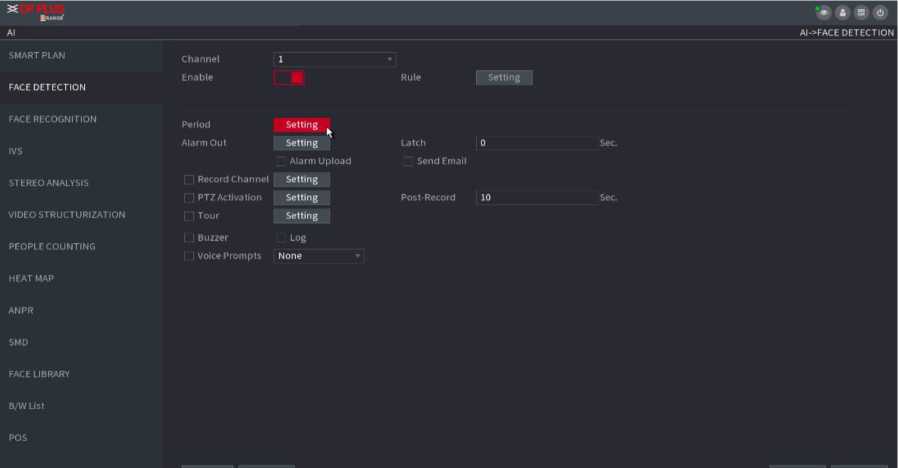Open the Channel dropdown
The image size is (898, 468).
pyautogui.click(x=335, y=60)
